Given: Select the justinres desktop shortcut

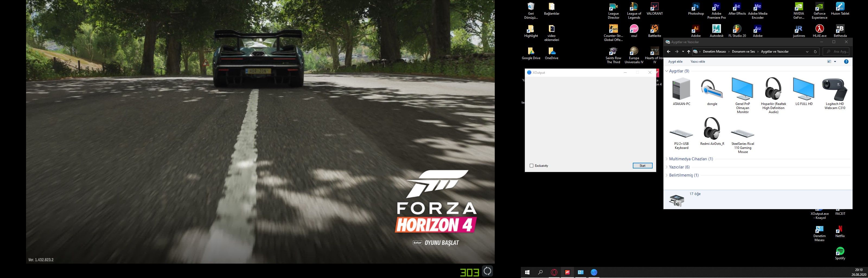Looking at the screenshot, I should (799, 31).
